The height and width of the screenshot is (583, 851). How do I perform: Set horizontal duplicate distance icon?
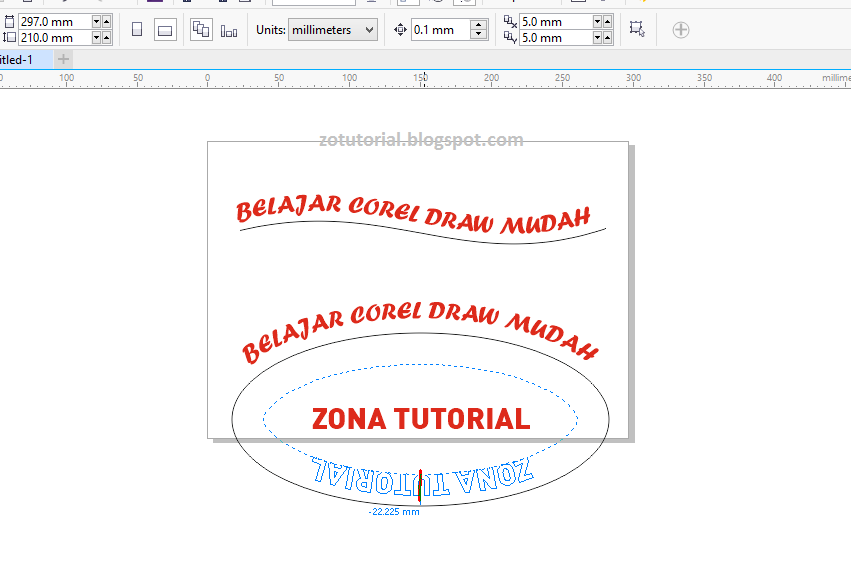tap(508, 22)
